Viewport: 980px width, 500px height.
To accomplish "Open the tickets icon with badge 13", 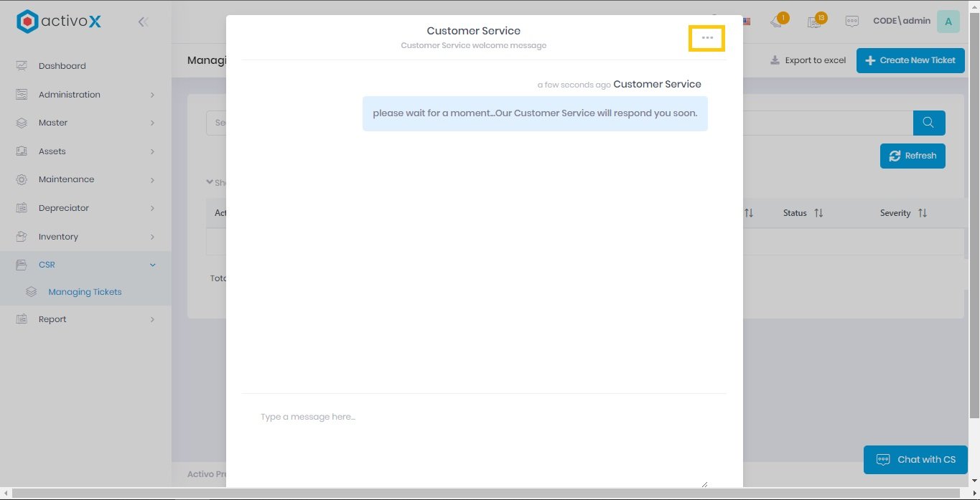I will tap(814, 22).
